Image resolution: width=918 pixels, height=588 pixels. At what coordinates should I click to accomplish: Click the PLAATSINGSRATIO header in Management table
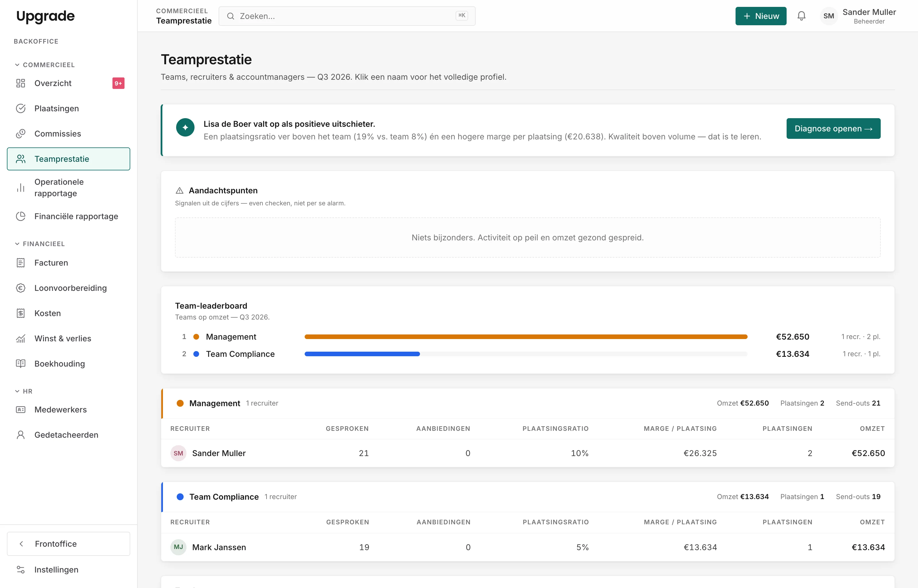pyautogui.click(x=555, y=429)
